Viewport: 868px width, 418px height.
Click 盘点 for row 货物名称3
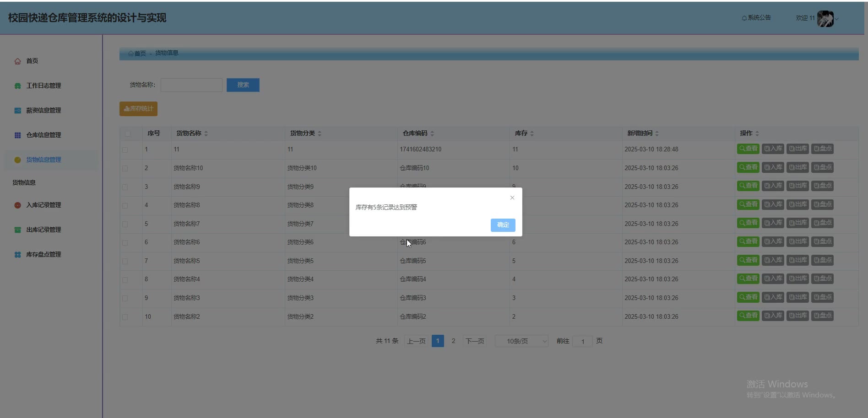click(x=822, y=297)
